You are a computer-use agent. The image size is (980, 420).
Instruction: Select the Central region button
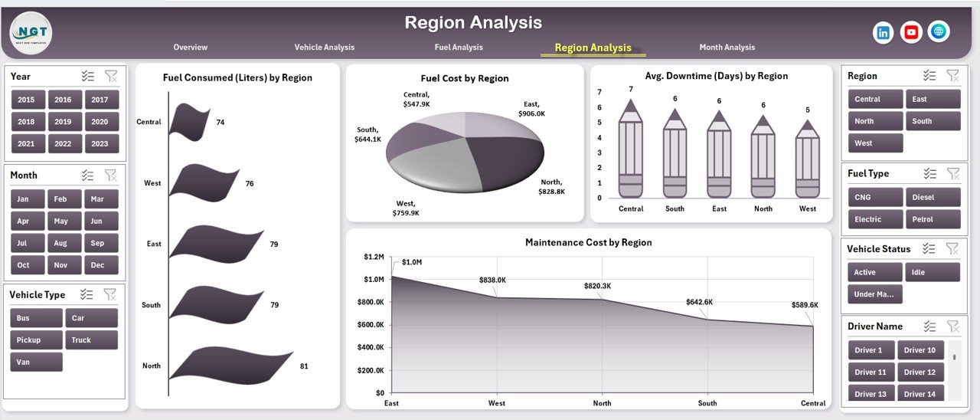coord(876,99)
